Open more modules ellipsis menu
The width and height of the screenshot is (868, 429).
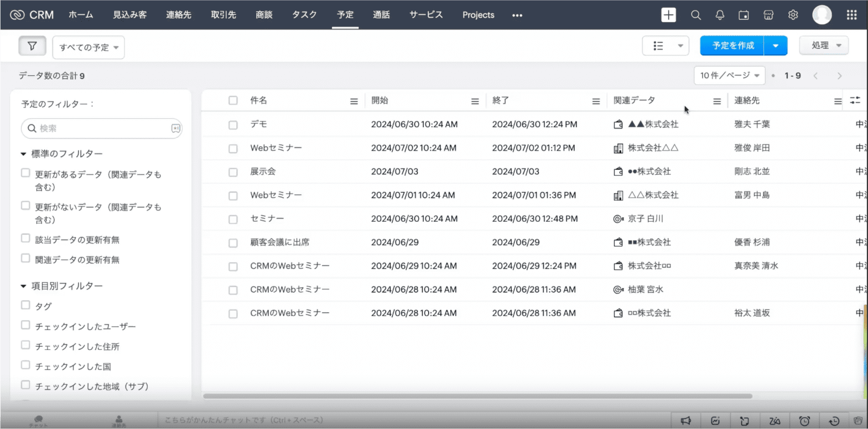coord(517,15)
